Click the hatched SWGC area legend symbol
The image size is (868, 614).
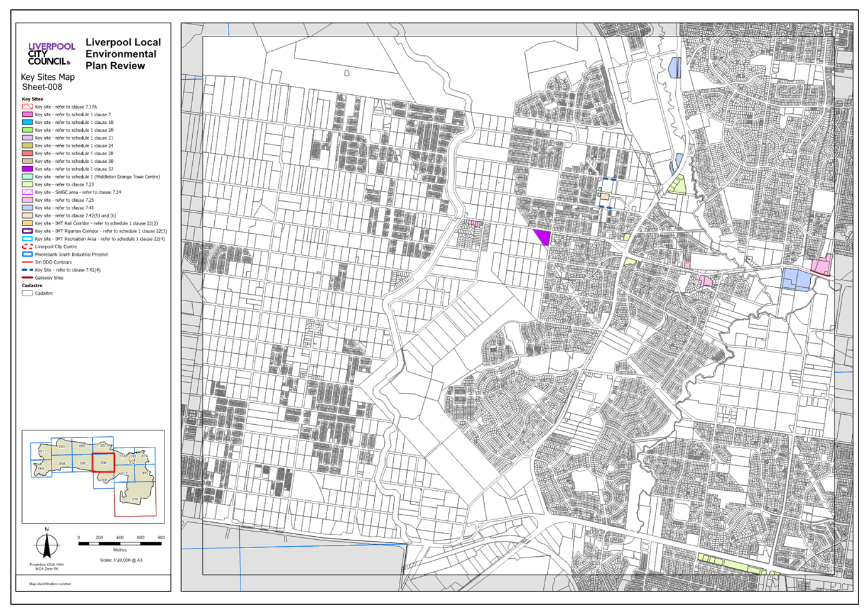[x=27, y=192]
